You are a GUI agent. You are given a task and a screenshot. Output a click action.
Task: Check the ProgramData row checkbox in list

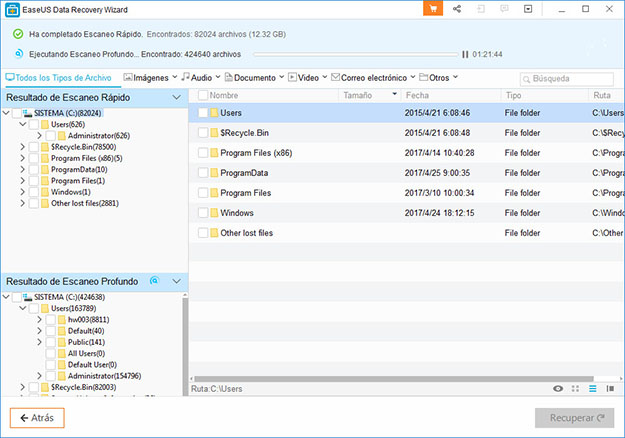pyautogui.click(x=203, y=173)
